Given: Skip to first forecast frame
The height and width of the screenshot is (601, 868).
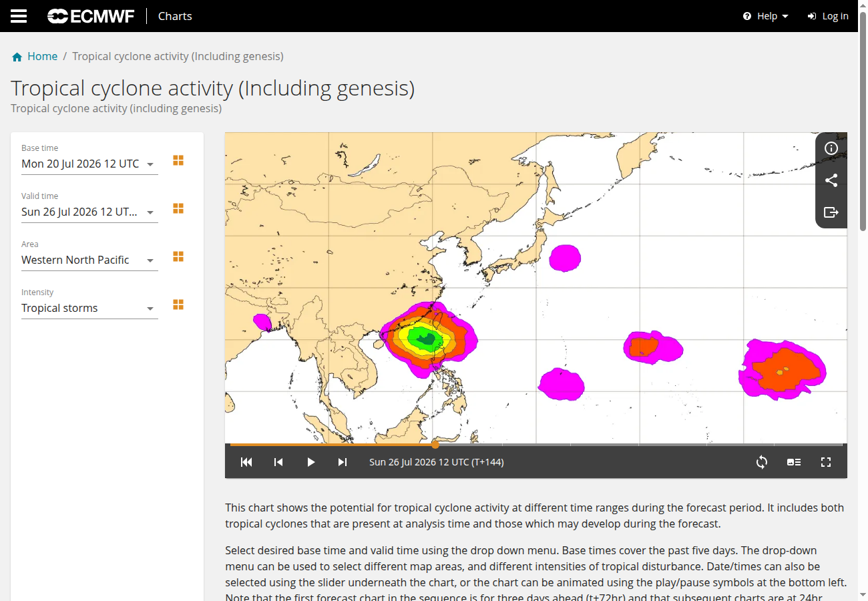Looking at the screenshot, I should tap(246, 462).
